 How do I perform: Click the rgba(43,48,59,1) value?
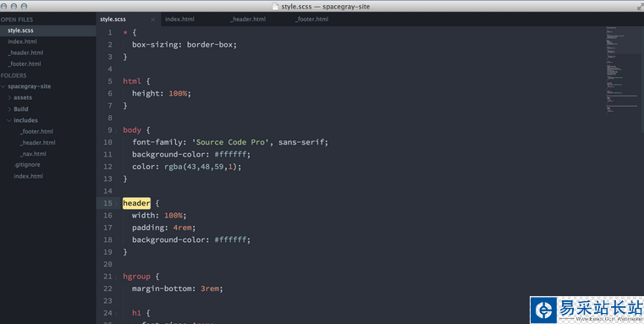point(201,167)
